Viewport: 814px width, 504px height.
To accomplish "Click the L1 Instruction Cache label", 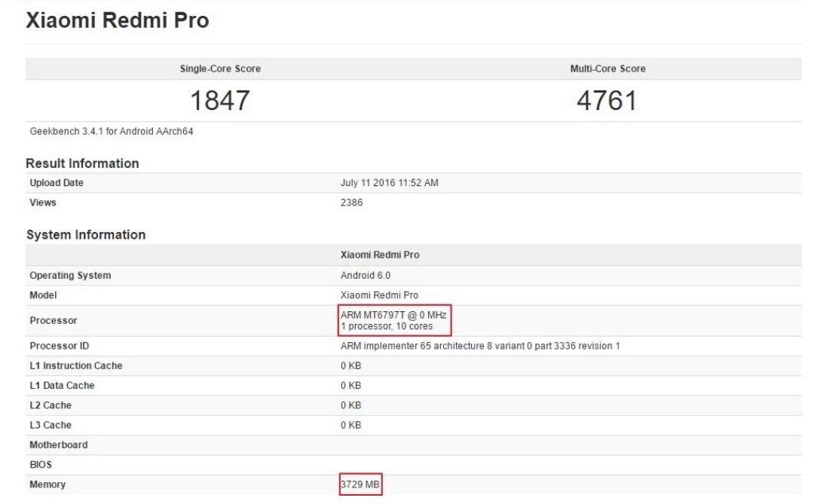I will point(76,365).
